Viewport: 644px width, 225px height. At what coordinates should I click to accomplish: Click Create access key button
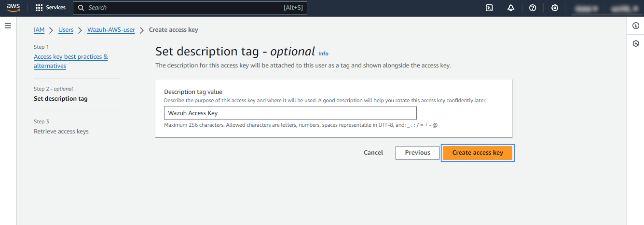point(477,153)
